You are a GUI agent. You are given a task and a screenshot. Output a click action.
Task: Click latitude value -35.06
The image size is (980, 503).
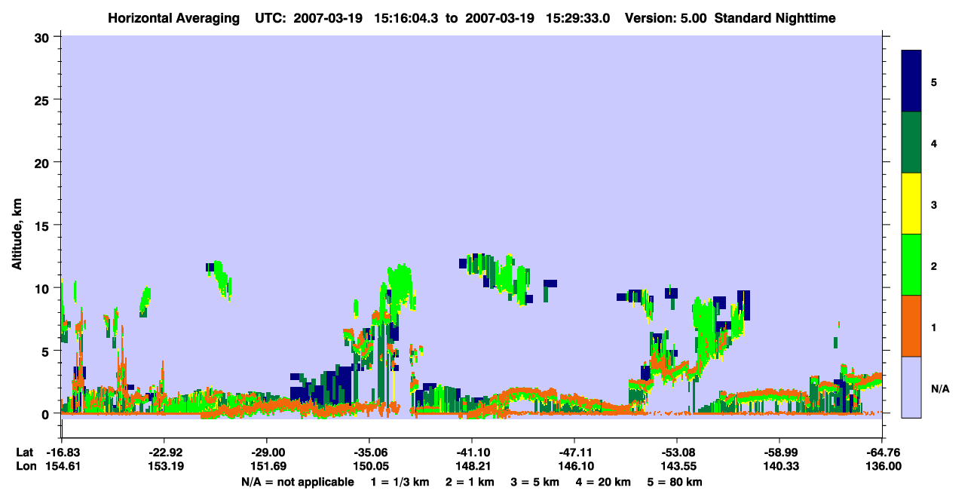369,452
